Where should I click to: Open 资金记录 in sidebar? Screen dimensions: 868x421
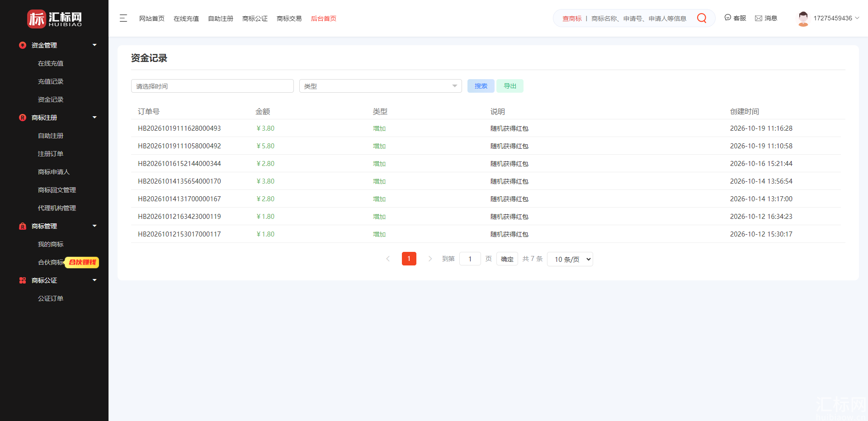[51, 99]
